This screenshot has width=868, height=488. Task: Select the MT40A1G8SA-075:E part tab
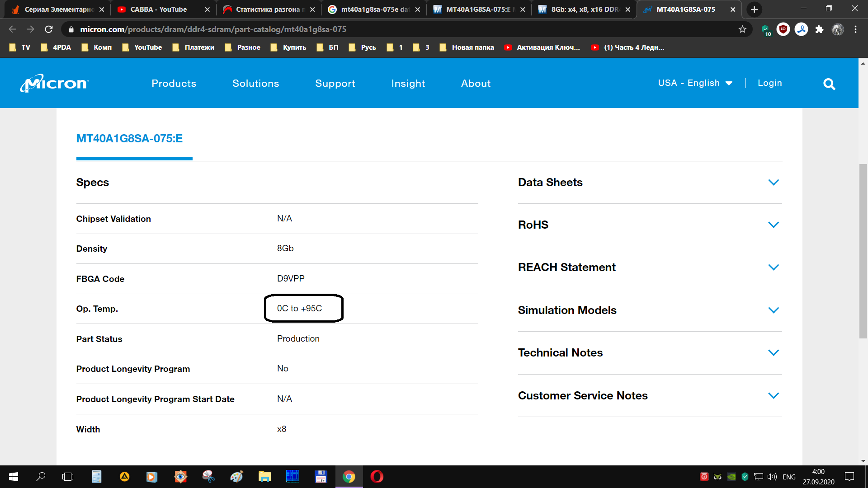point(130,139)
